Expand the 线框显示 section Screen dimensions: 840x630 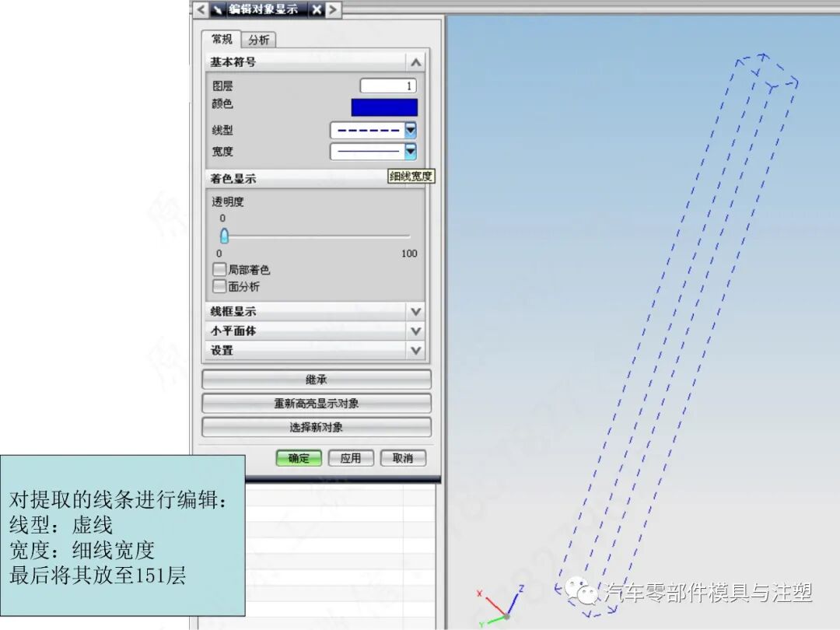(416, 311)
